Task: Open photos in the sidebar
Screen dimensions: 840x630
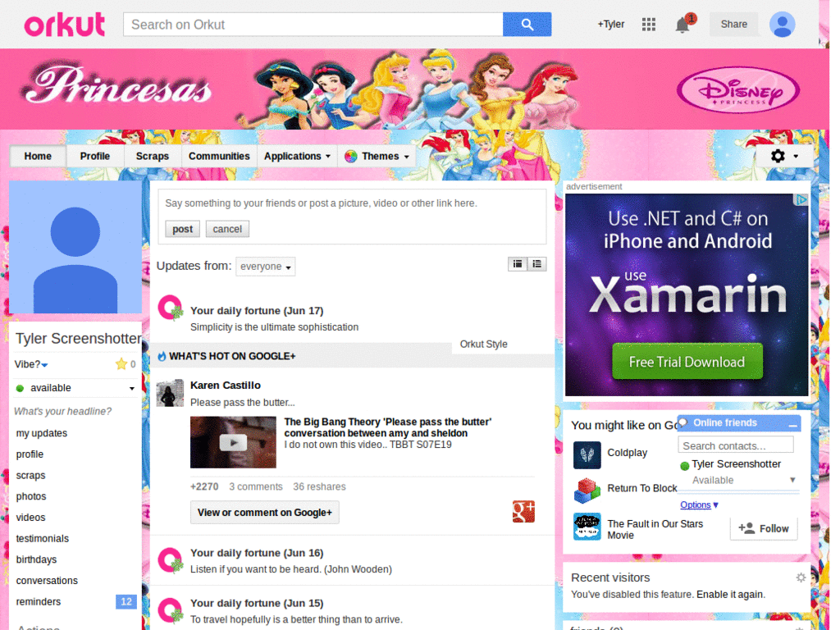Action: point(31,496)
